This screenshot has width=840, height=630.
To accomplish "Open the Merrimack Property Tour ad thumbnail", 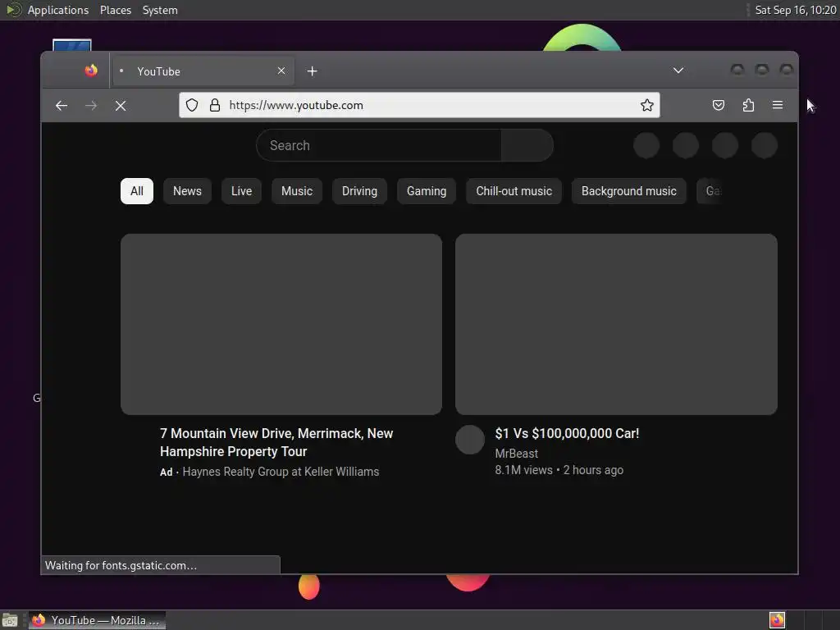I will tap(281, 324).
